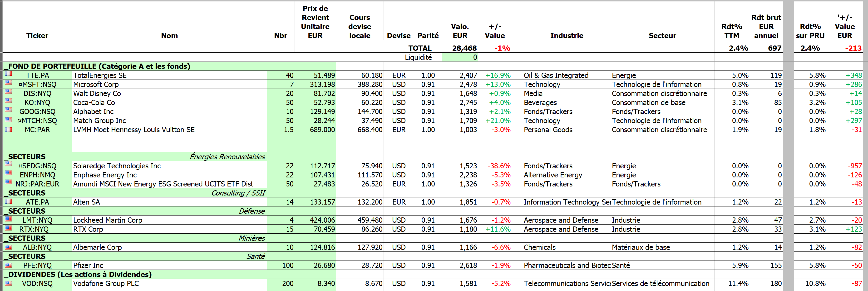Click the US flag next to DIS:NYQ
This screenshot has height=291, width=868.
click(8, 91)
